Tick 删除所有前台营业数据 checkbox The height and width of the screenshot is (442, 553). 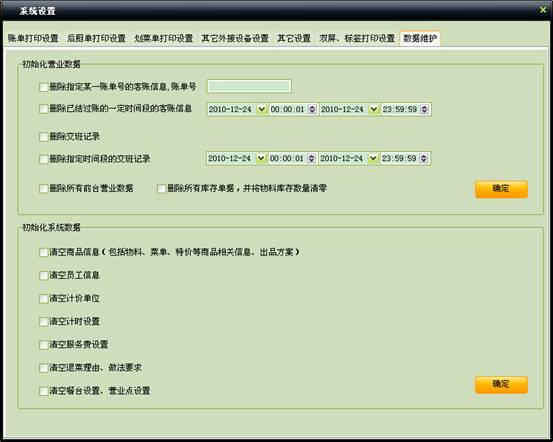(44, 188)
